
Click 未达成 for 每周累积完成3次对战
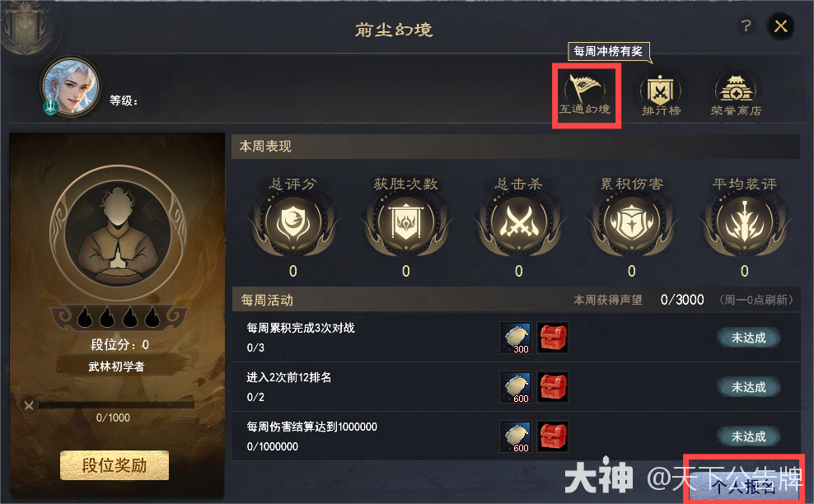point(749,338)
